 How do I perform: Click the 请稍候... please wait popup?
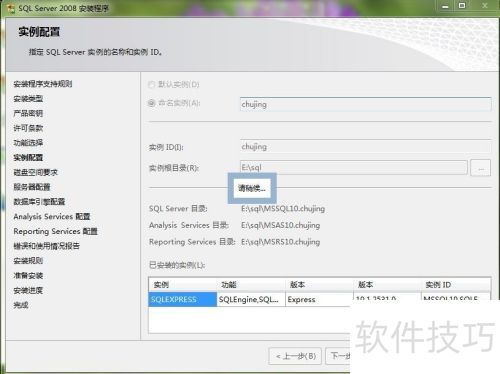[x=252, y=188]
